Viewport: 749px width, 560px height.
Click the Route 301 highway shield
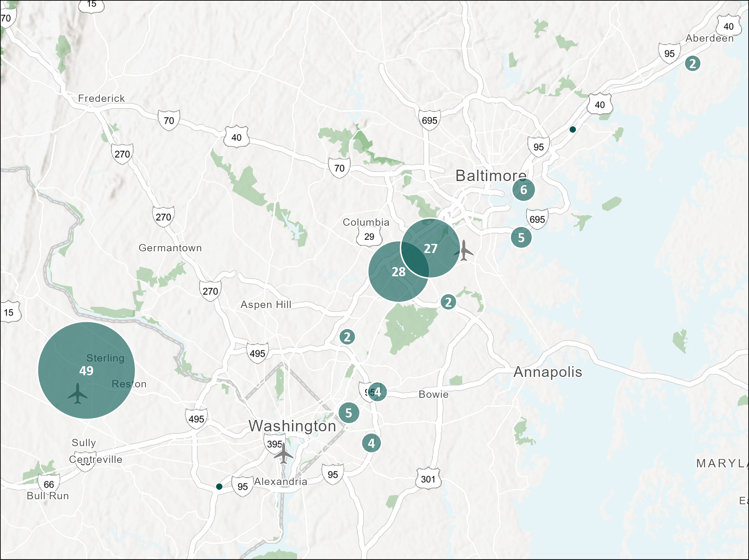(x=428, y=479)
